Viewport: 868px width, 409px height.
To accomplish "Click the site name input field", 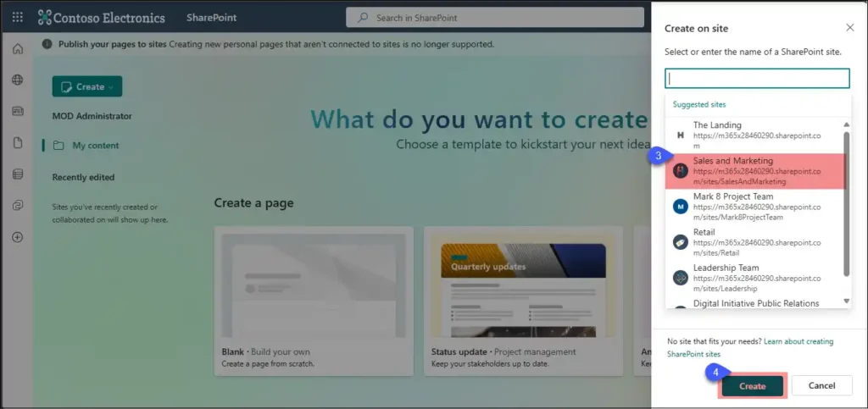I will click(757, 79).
